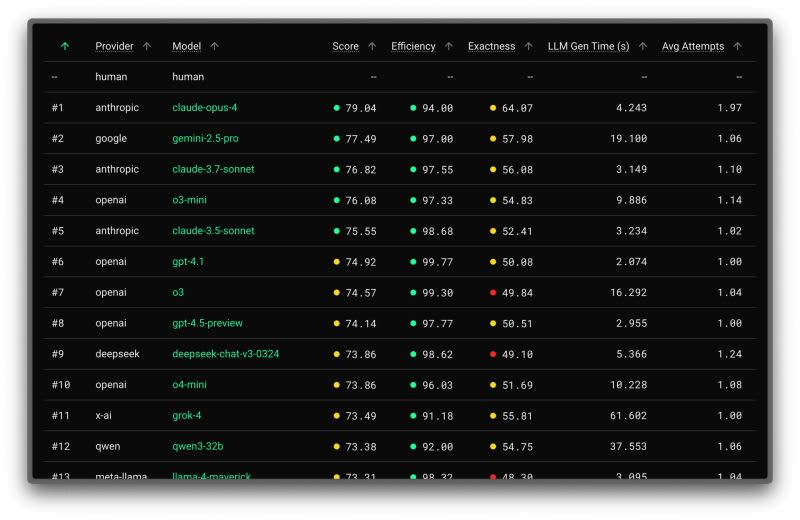Click the green sort arrow in rank column
This screenshot has height=520, width=800.
[65, 46]
